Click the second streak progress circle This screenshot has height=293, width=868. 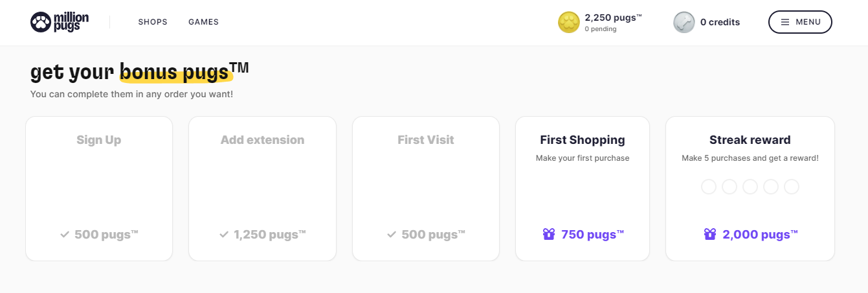pos(729,187)
